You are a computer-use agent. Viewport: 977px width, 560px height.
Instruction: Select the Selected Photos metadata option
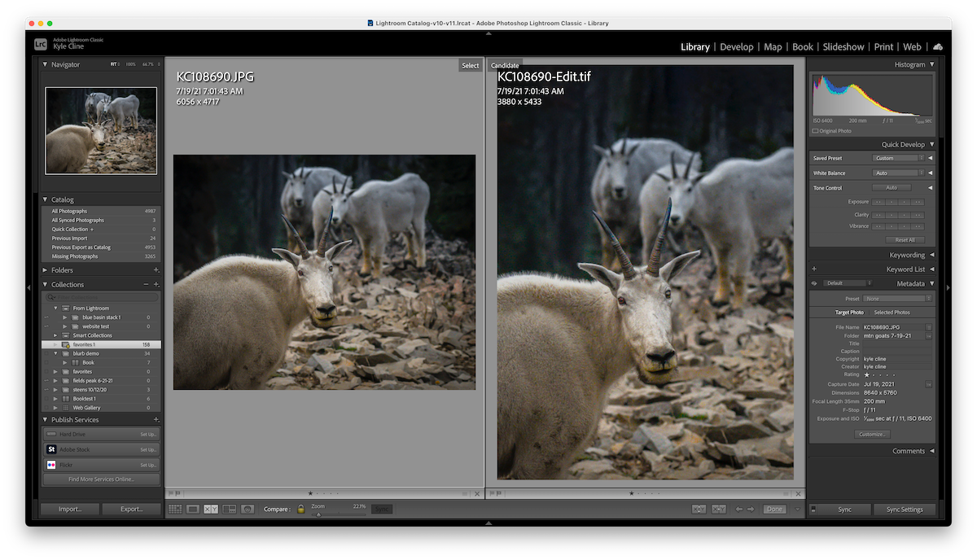892,313
